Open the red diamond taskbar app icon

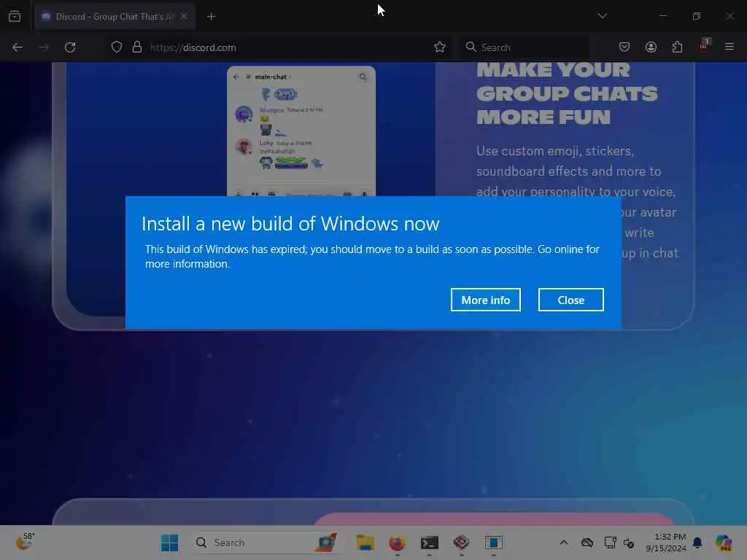[461, 542]
